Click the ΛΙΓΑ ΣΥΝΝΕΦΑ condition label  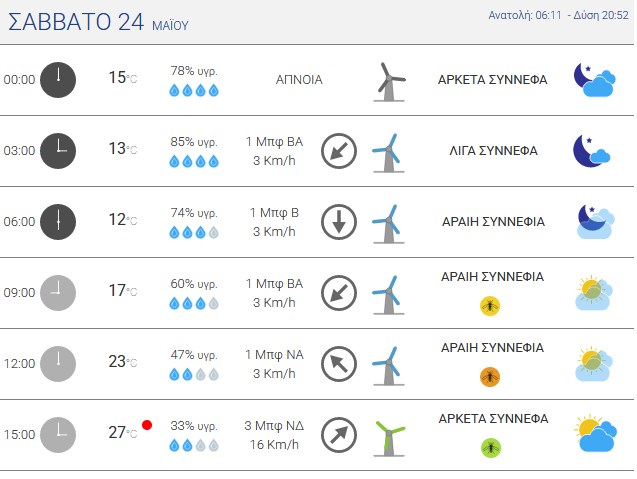(x=493, y=151)
